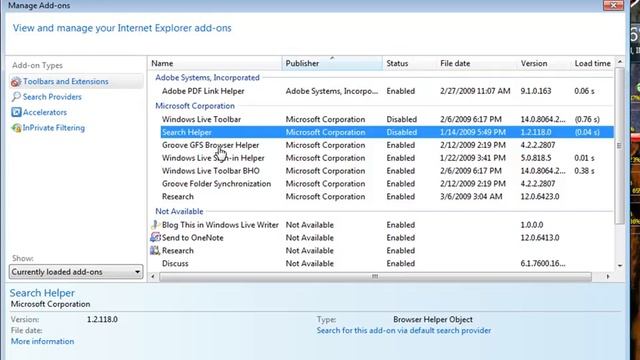Viewport: 640px width, 360px height.
Task: Click file date 3/6/2009 3:04 AM
Action: tap(471, 197)
